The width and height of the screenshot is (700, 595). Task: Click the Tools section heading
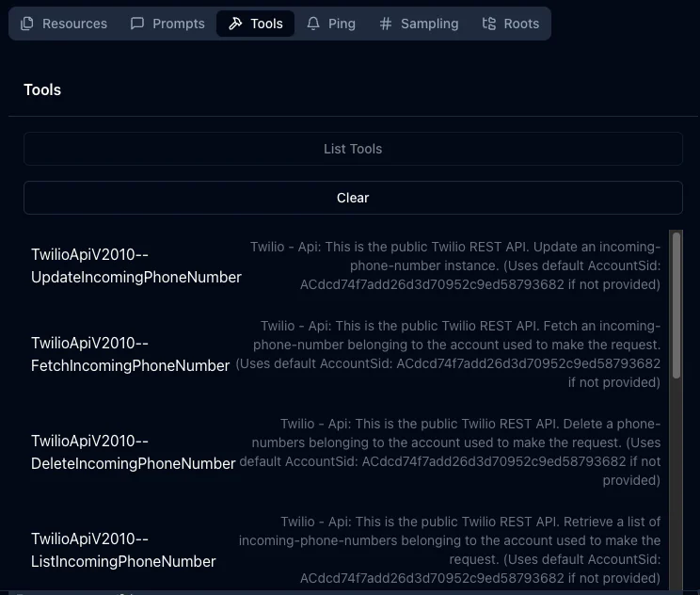coord(42,89)
